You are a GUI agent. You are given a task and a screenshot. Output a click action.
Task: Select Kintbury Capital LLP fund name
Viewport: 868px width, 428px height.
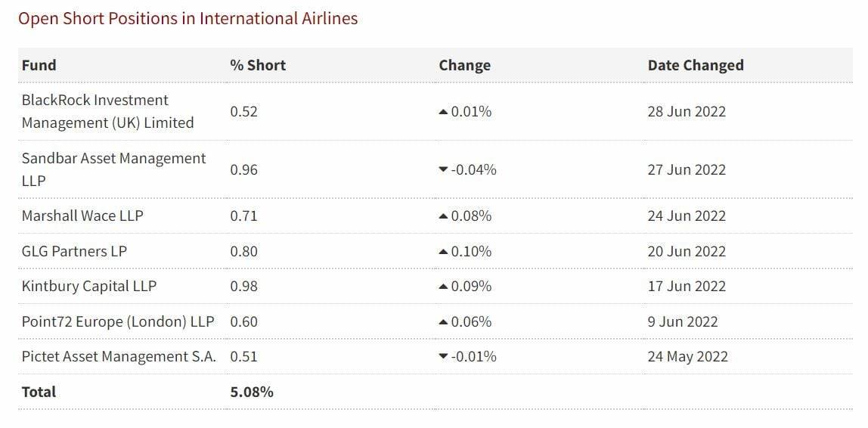tap(89, 286)
